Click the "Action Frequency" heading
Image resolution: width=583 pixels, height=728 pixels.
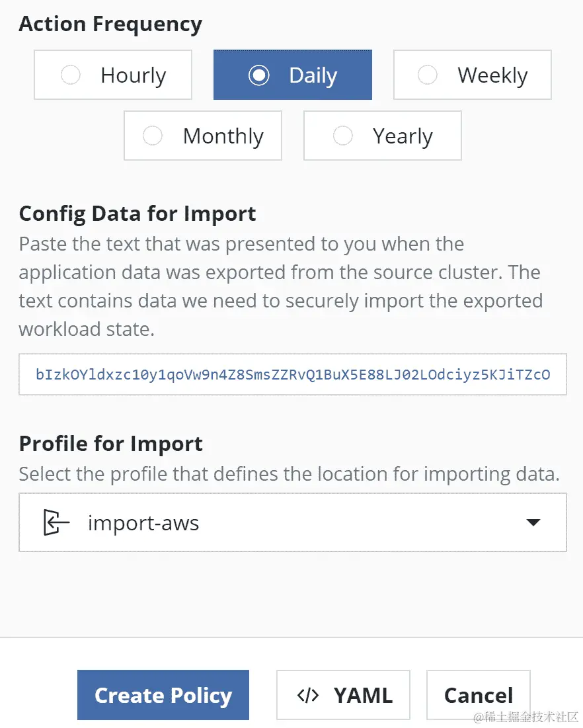click(x=110, y=24)
